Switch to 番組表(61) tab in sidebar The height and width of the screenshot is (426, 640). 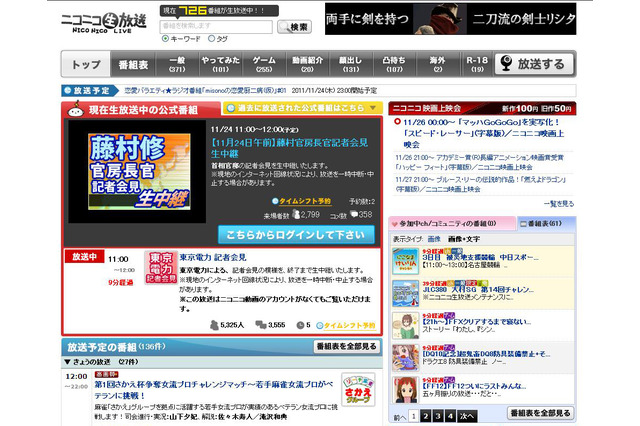point(546,224)
